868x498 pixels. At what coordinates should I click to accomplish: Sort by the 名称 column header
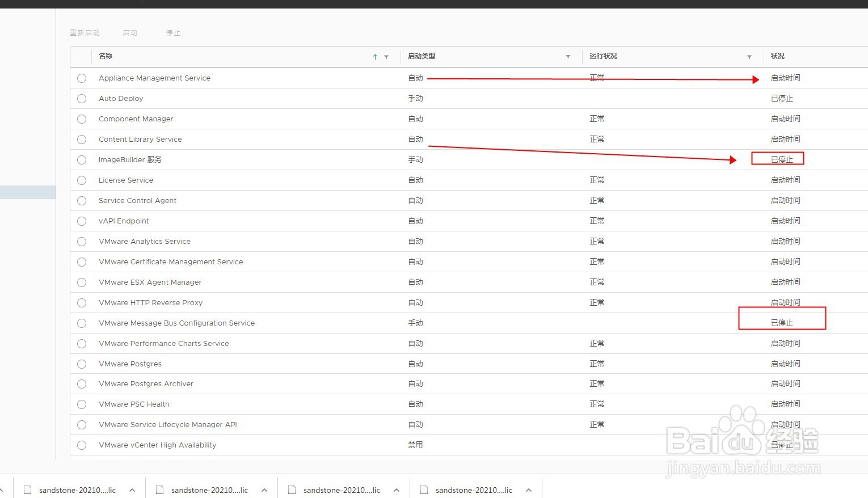point(106,56)
